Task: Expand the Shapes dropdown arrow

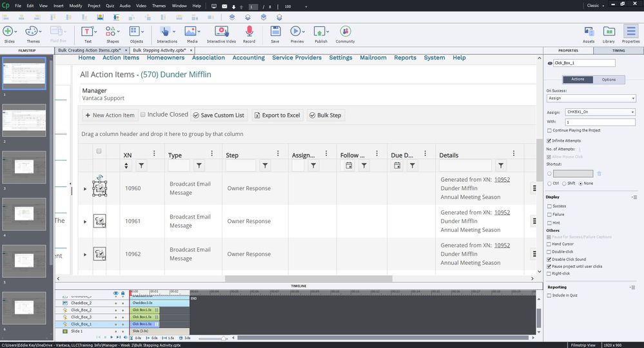Action: (118, 32)
